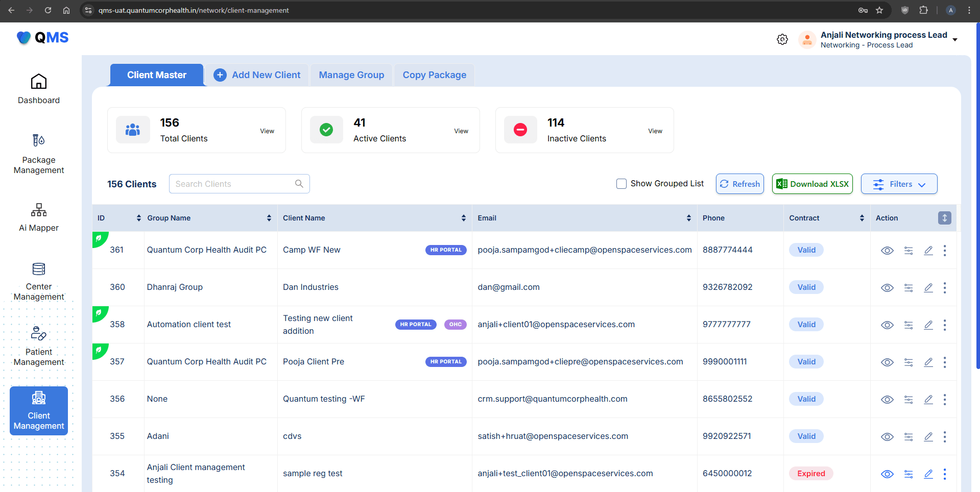Select Package Management in the sidebar
980x492 pixels.
[38, 153]
